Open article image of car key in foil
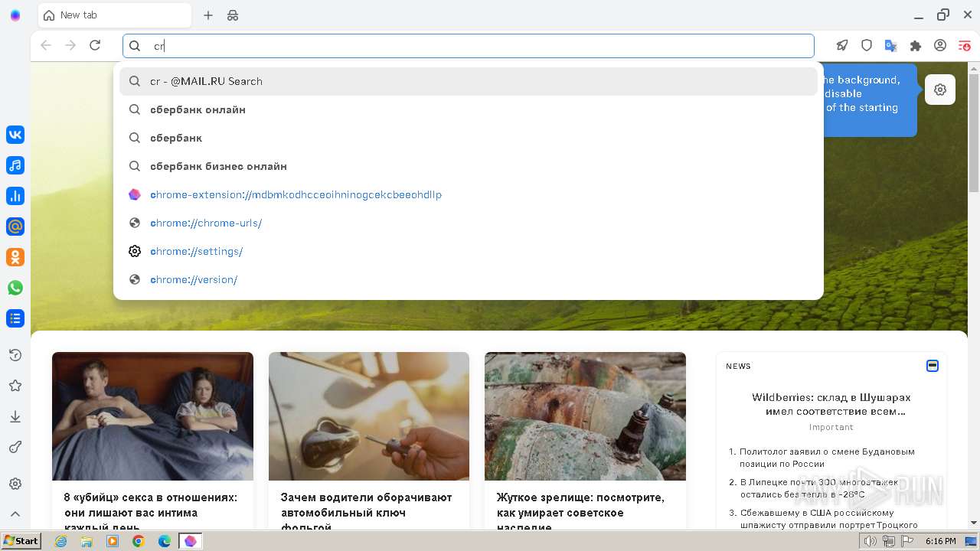This screenshot has width=980, height=551. point(369,416)
